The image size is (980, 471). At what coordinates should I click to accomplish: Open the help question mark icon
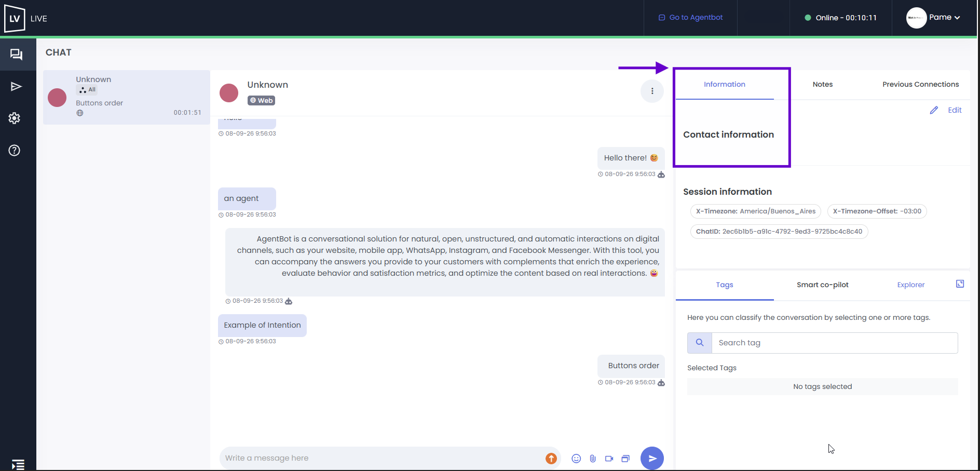[x=15, y=151]
